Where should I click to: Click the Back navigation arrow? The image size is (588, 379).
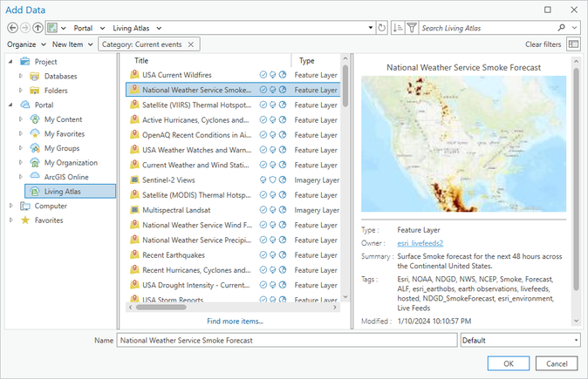point(12,28)
